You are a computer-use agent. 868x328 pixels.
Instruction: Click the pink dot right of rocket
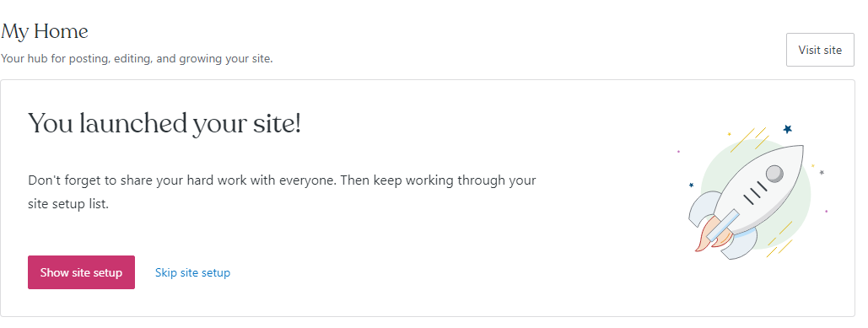(827, 211)
